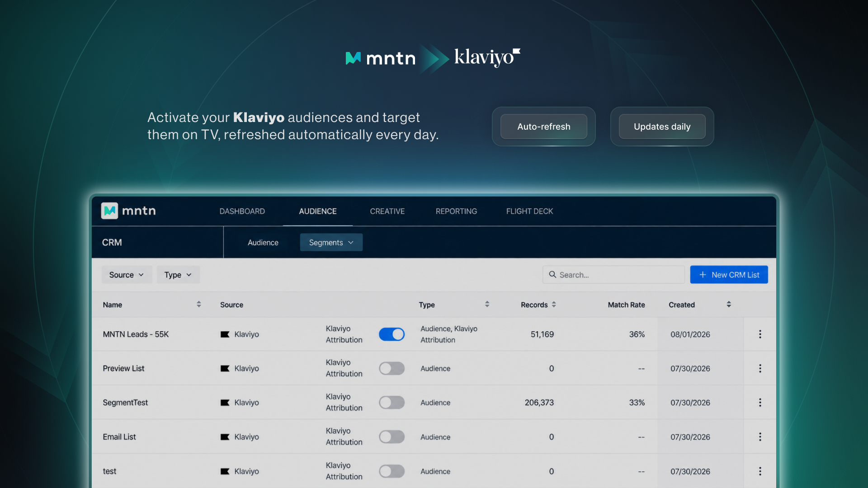Click the Klaviyo flag icon in SegmentTest row
Screen dimensions: 868x488
(x=225, y=403)
